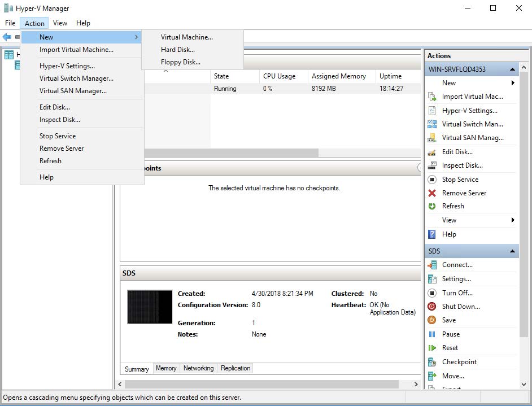Switch to the Networking tab
The height and width of the screenshot is (406, 532).
[x=198, y=368]
